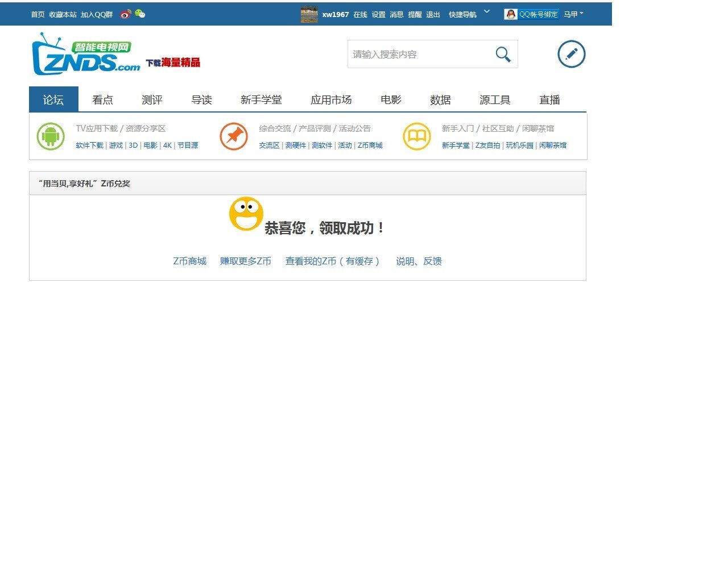
Task: Click the 退出 logout link
Action: tap(433, 15)
